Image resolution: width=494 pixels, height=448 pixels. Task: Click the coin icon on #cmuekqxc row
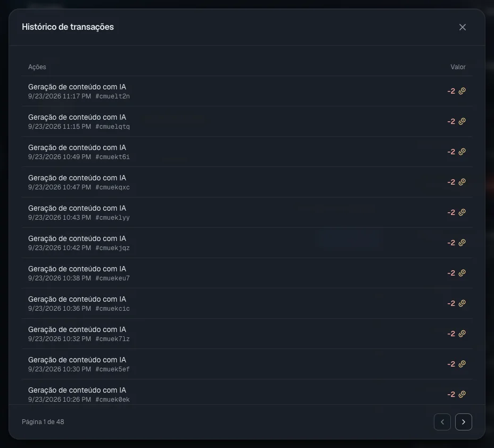pyautogui.click(x=462, y=182)
